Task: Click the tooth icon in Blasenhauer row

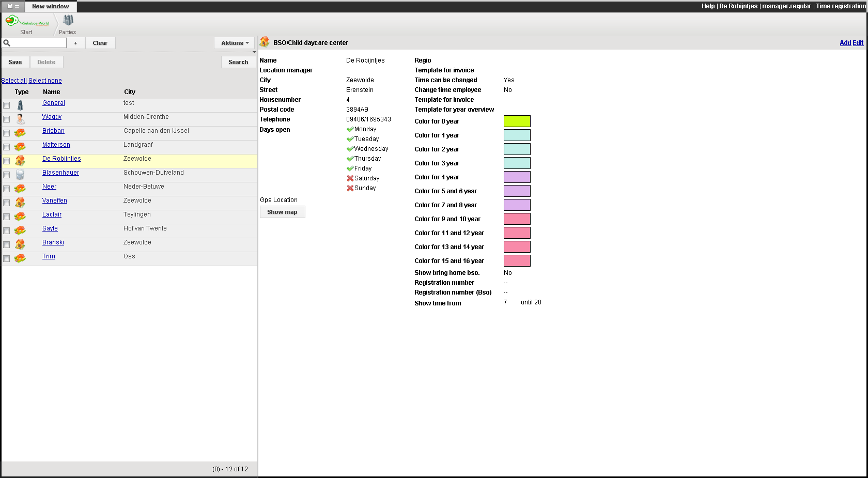Action: [20, 175]
